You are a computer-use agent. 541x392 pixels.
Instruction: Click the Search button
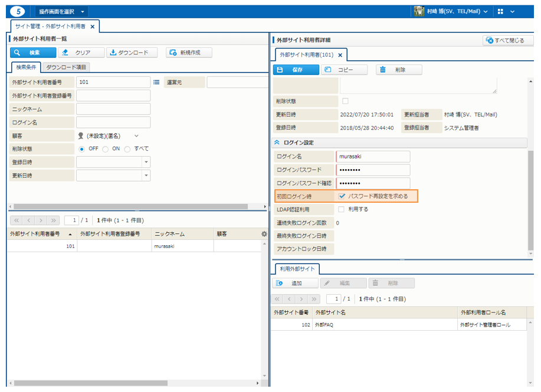[31, 52]
